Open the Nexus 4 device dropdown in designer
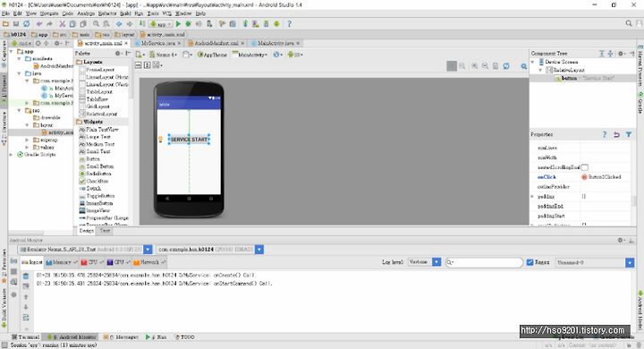644x349 pixels. point(164,55)
